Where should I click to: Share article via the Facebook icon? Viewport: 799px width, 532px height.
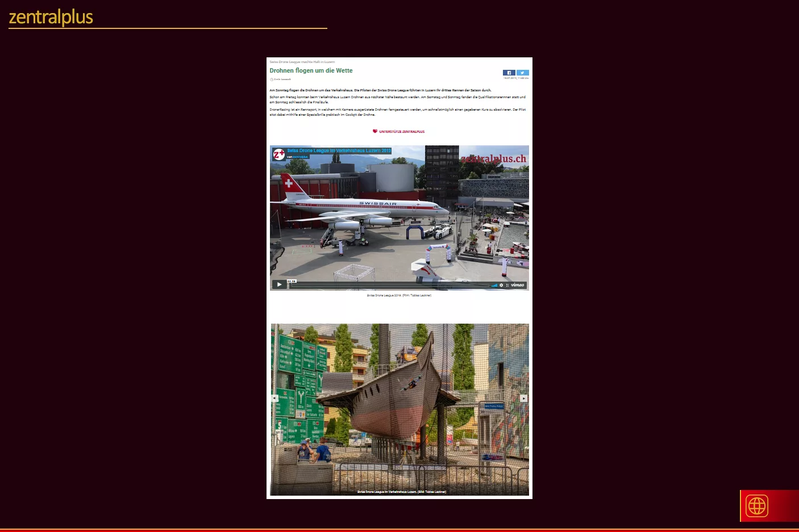tap(509, 73)
